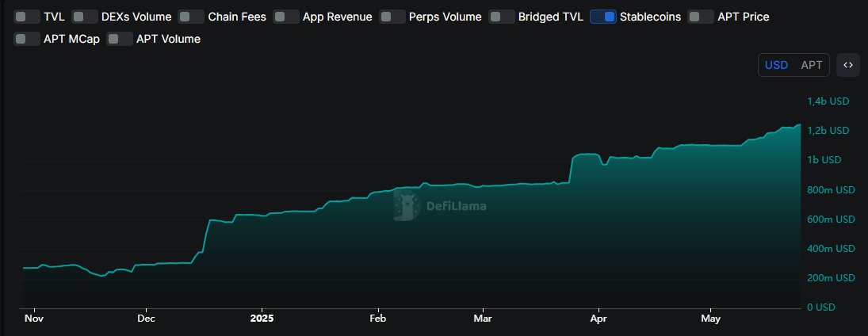
Task: Click the 1b USD axis label
Action: pos(825,160)
